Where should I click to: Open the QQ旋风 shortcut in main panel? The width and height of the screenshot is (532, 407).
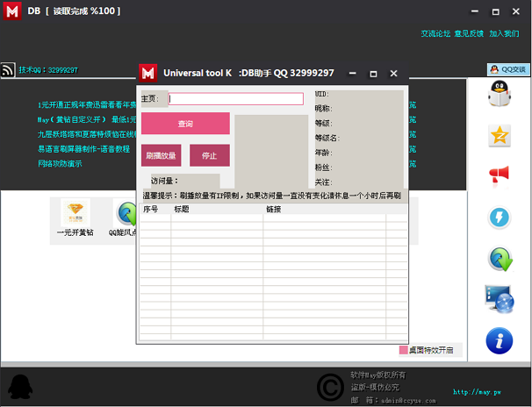pyautogui.click(x=126, y=218)
